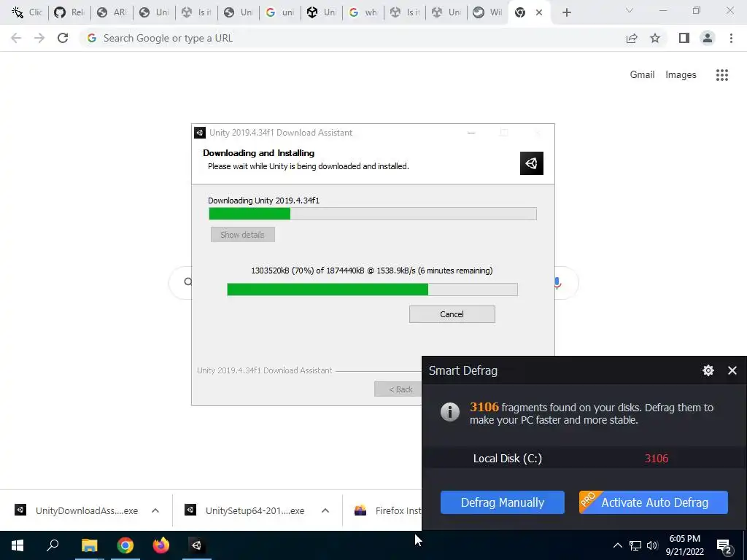Open Google apps grid

tap(722, 75)
